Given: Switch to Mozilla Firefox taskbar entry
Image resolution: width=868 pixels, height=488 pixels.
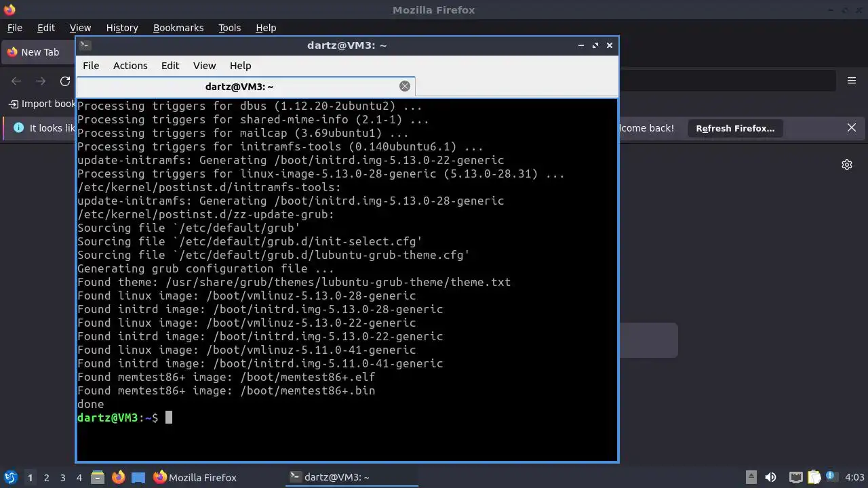Looking at the screenshot, I should coord(195,478).
